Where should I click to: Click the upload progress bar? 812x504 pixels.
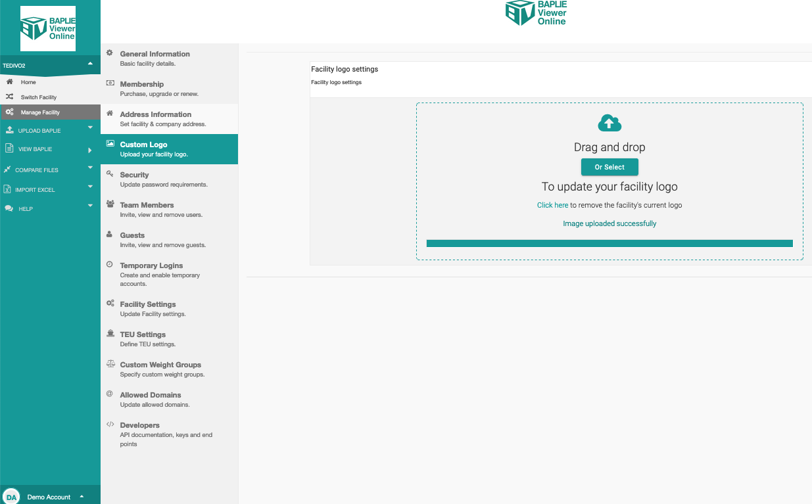coord(609,243)
